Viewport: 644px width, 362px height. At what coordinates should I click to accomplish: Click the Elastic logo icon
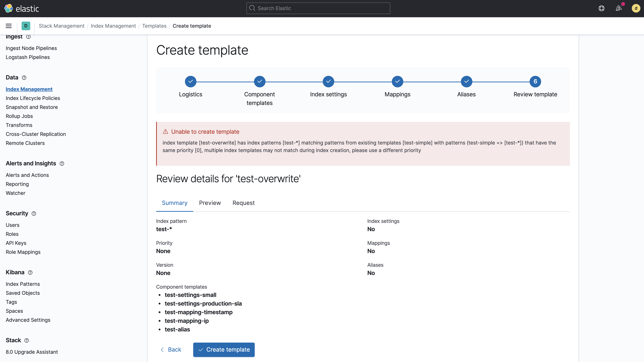pyautogui.click(x=8, y=8)
